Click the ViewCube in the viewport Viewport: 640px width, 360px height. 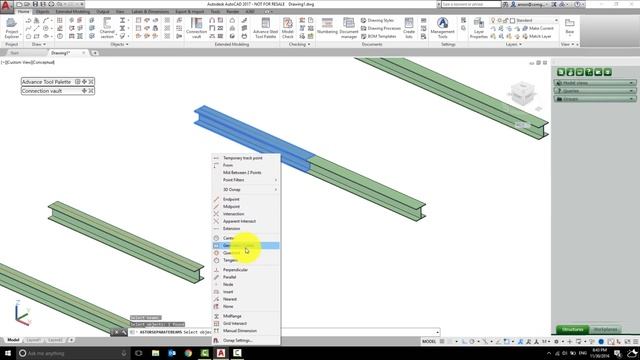pos(522,93)
